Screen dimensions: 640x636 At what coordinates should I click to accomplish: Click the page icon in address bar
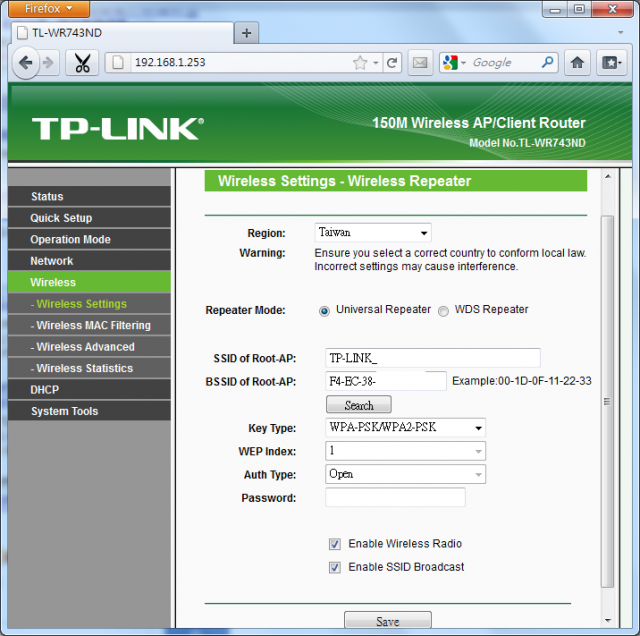(x=118, y=63)
